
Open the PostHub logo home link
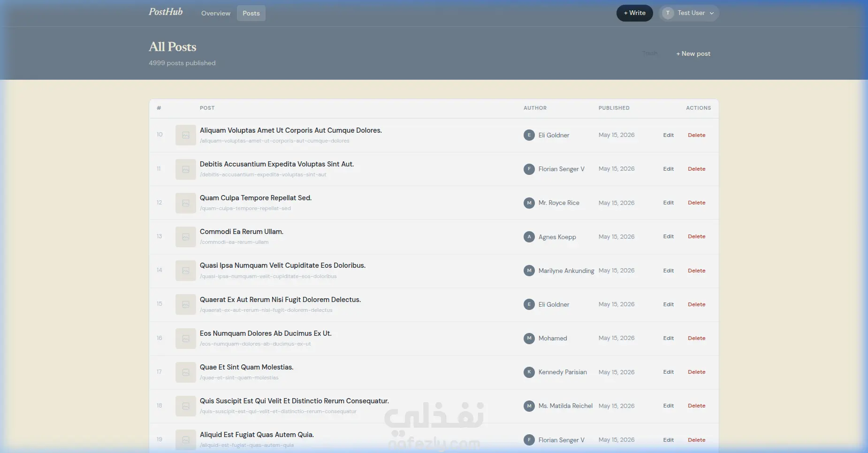[166, 12]
